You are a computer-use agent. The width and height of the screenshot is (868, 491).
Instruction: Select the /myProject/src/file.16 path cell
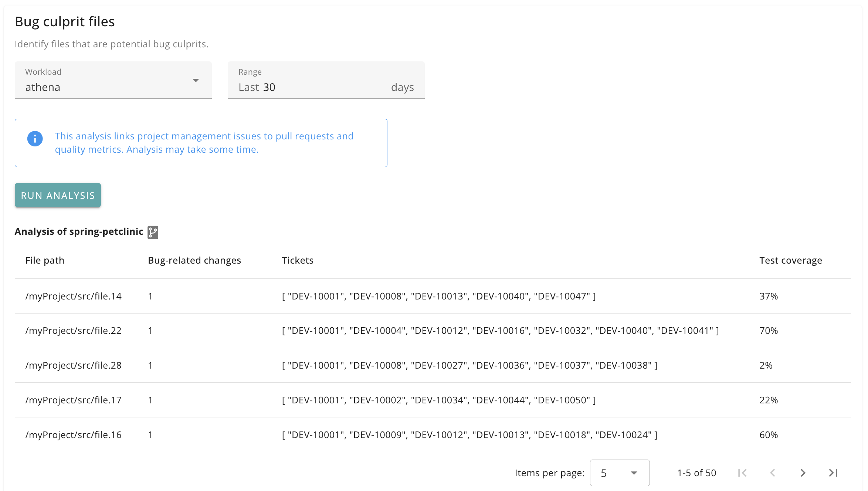(x=74, y=435)
